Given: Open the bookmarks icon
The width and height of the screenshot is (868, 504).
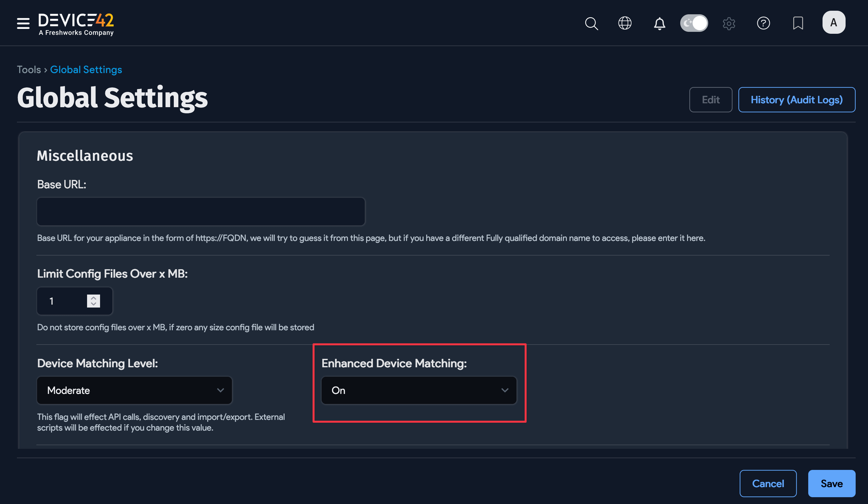Looking at the screenshot, I should pyautogui.click(x=798, y=23).
